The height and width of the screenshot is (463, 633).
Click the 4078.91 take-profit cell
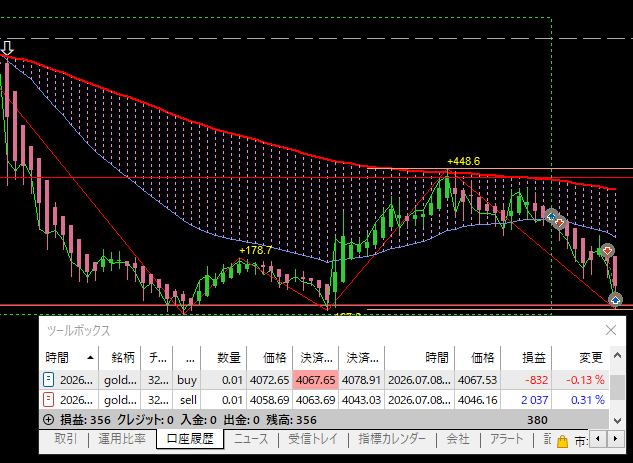[361, 380]
